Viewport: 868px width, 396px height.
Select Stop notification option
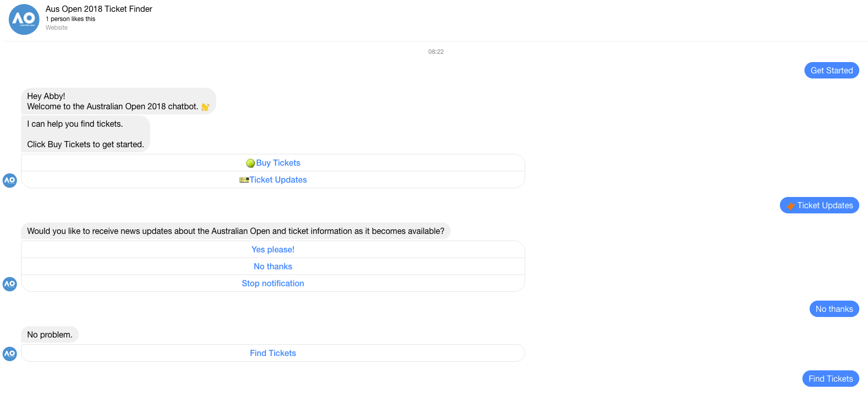click(273, 283)
